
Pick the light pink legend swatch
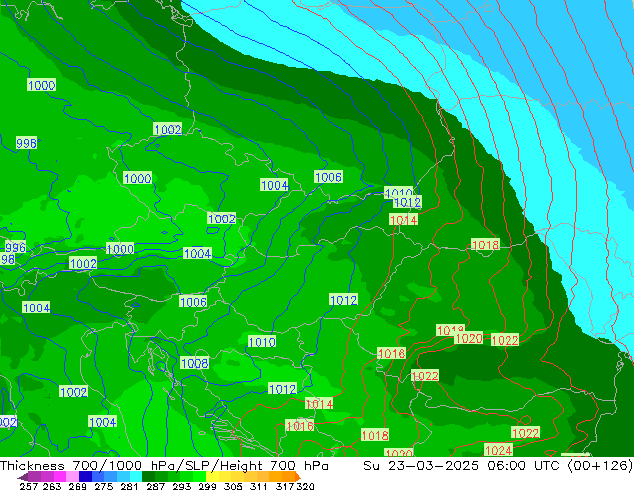(x=72, y=476)
